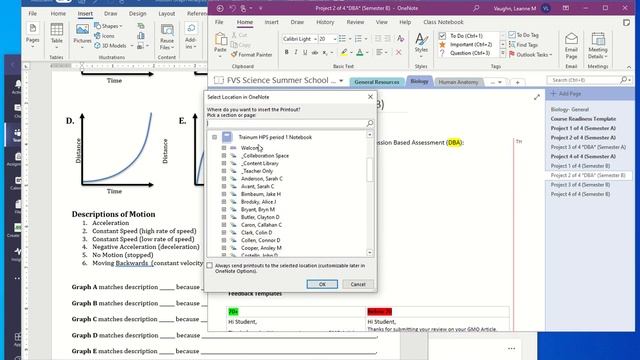
Task: Expand the Anderson, Sarah C section group
Action: (x=224, y=178)
